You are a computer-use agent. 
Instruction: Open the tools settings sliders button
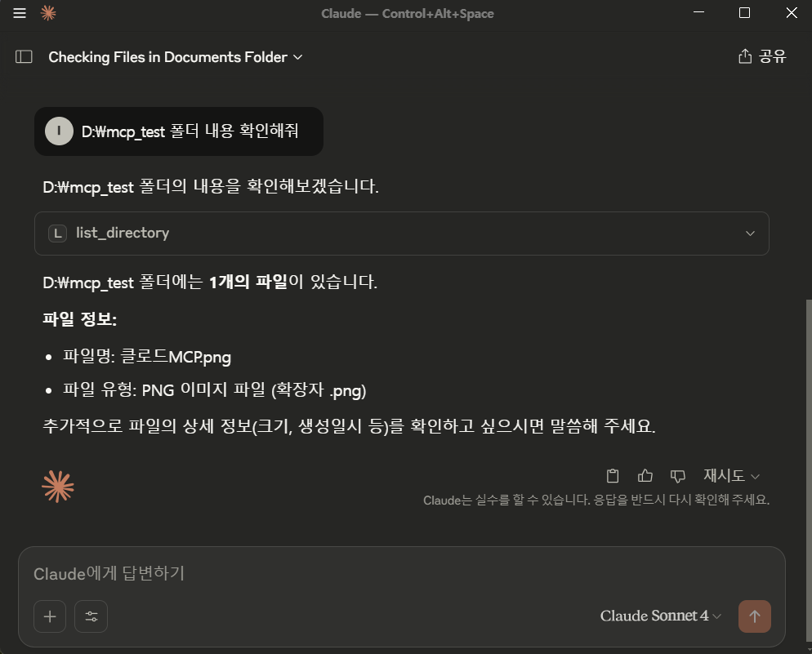pos(91,616)
